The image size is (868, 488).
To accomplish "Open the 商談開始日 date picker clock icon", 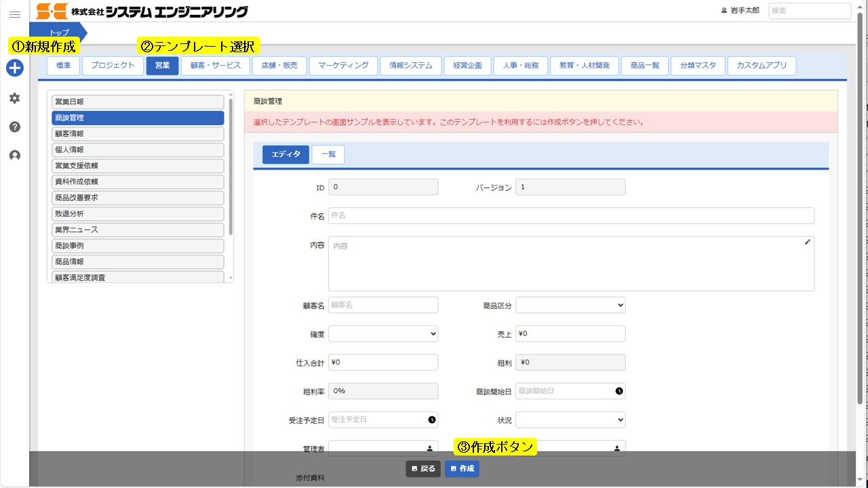I will pyautogui.click(x=618, y=391).
